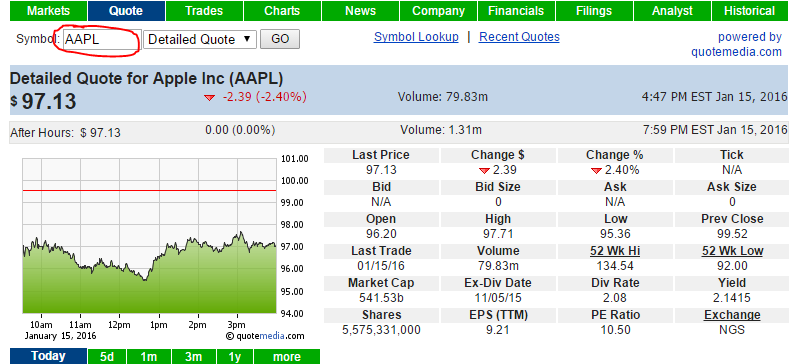Open the Markets tab
Image resolution: width=801 pixels, height=364 pixels.
pyautogui.click(x=49, y=11)
